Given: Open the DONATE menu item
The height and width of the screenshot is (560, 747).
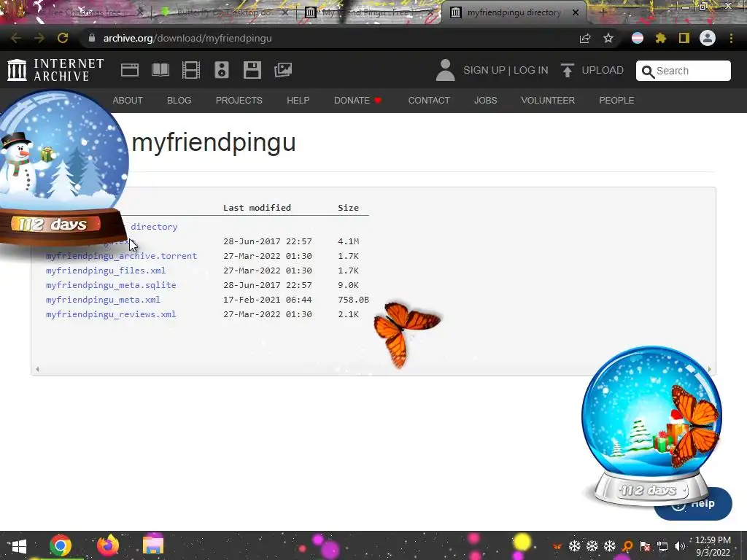Looking at the screenshot, I should (357, 101).
